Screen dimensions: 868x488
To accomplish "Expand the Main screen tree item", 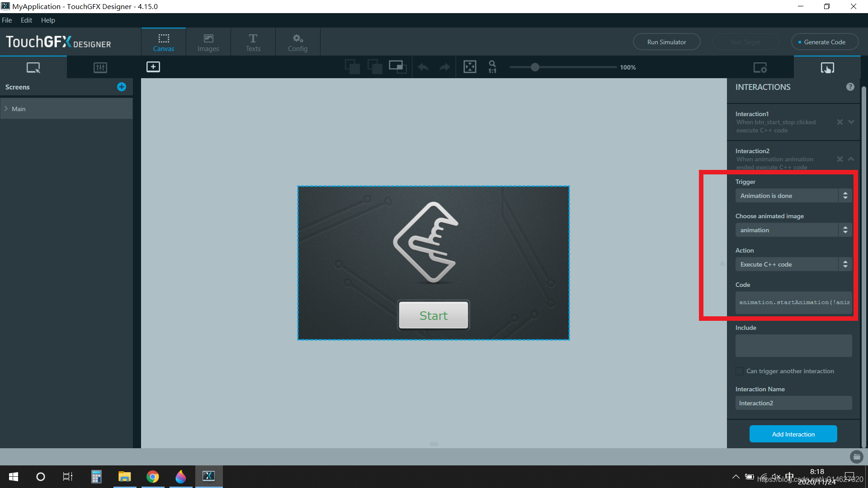I will pos(6,109).
